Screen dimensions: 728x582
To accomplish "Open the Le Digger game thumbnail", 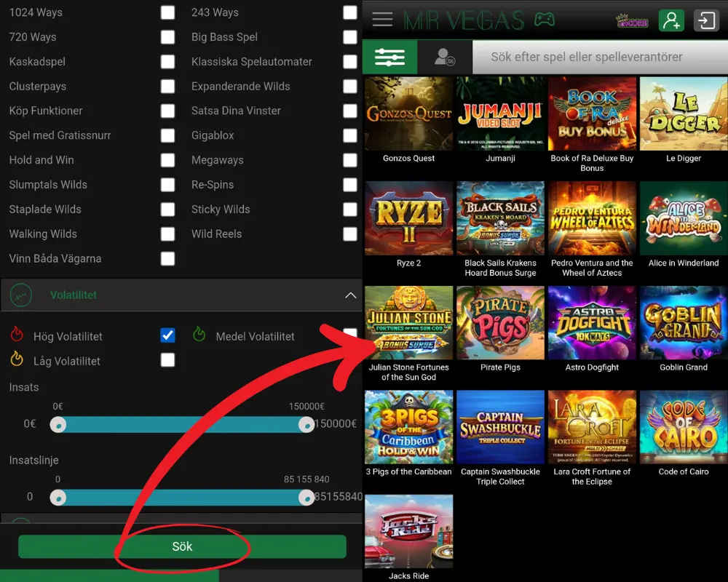I will 684,113.
